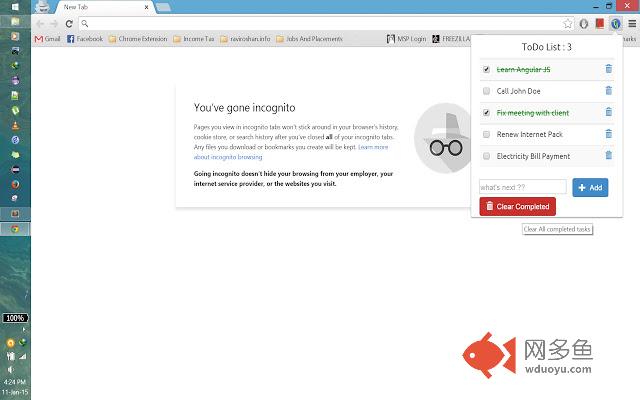This screenshot has width=640, height=400.
Task: Click the Windows Start button
Action: pos(15,7)
